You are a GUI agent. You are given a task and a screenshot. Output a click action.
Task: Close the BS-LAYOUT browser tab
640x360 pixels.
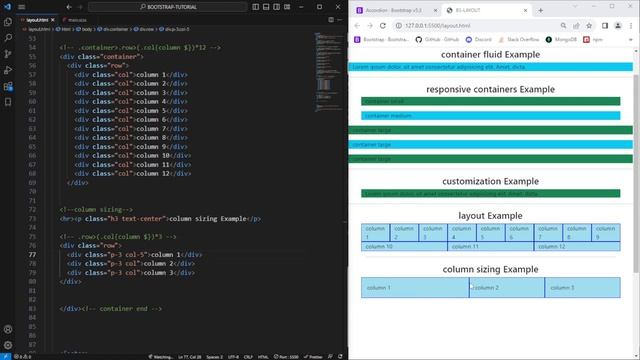(x=525, y=10)
